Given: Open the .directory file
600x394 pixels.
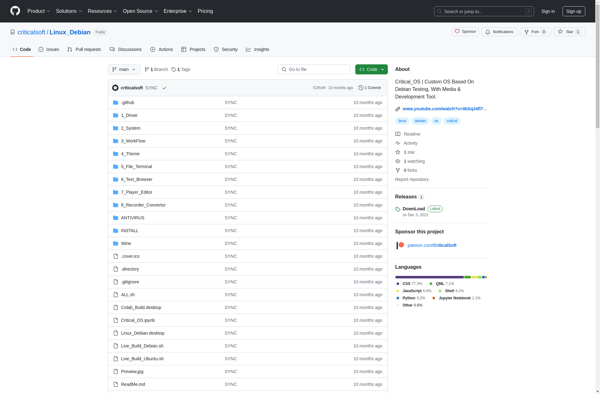Looking at the screenshot, I should (130, 269).
